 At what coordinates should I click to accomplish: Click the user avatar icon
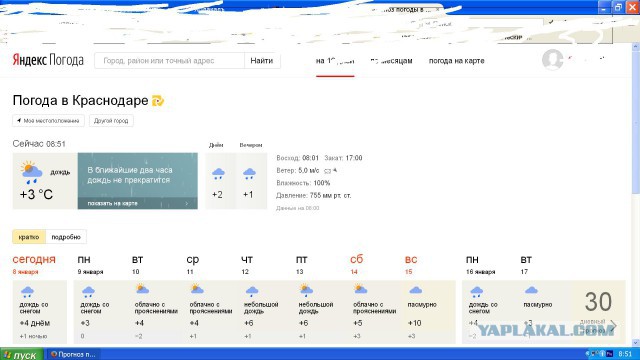[x=552, y=60]
